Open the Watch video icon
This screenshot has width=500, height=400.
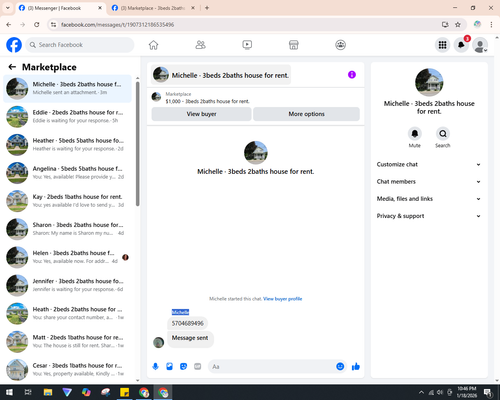pyautogui.click(x=247, y=45)
